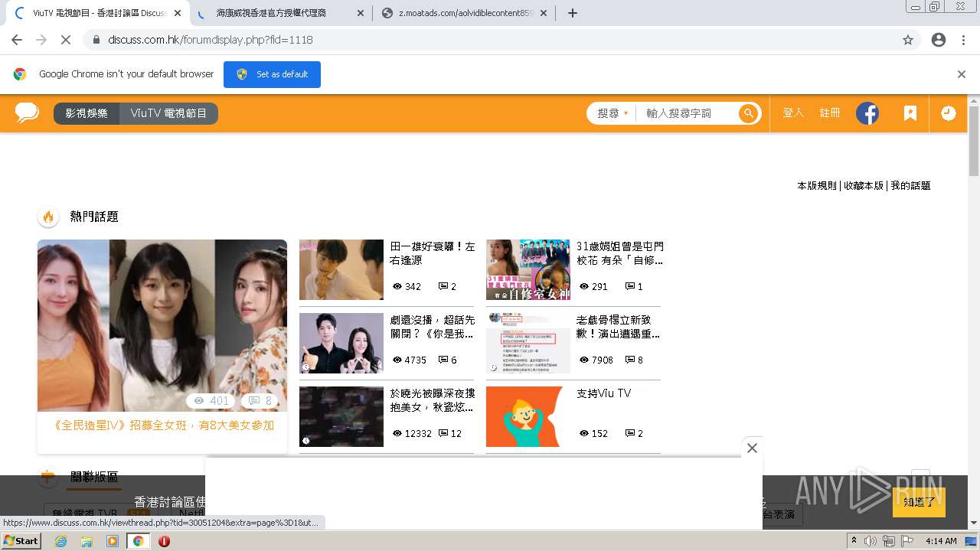The image size is (980, 551).
Task: Open the 搜尋 search type dropdown
Action: pos(612,113)
